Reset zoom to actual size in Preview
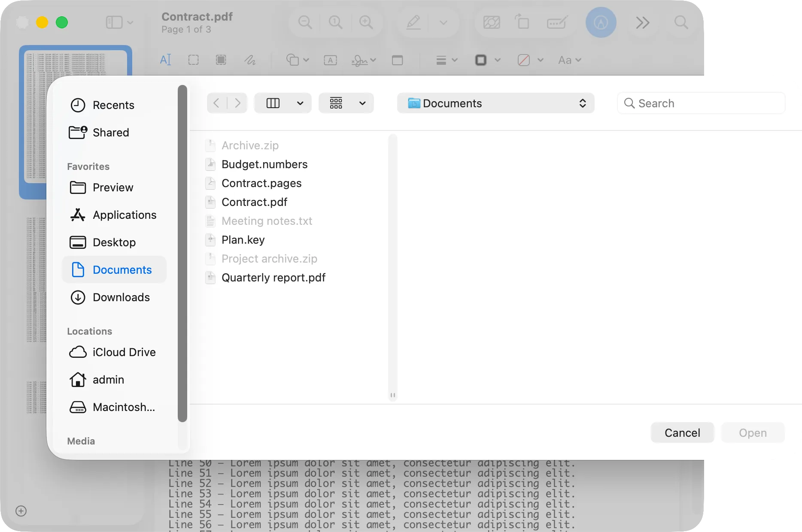This screenshot has height=532, width=802. click(x=336, y=22)
